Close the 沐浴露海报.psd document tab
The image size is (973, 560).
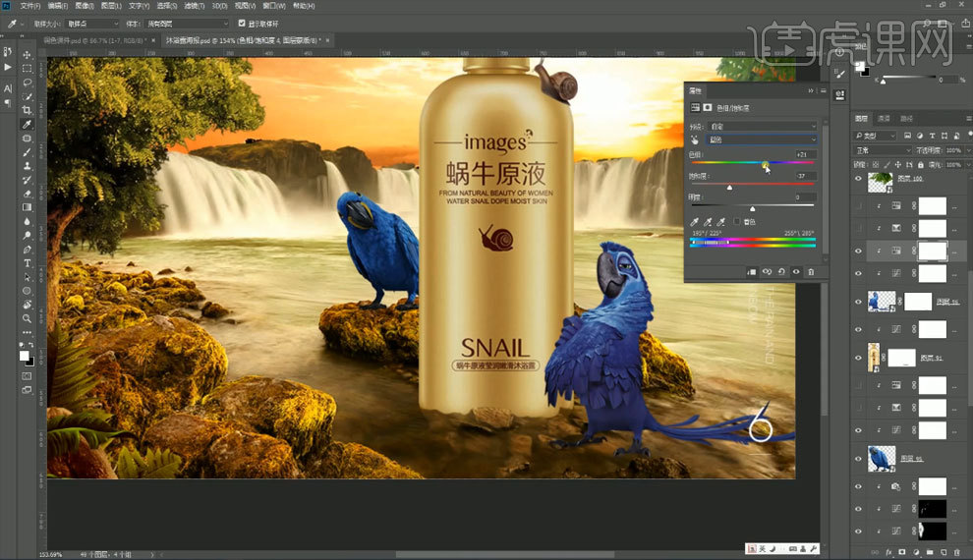[327, 40]
